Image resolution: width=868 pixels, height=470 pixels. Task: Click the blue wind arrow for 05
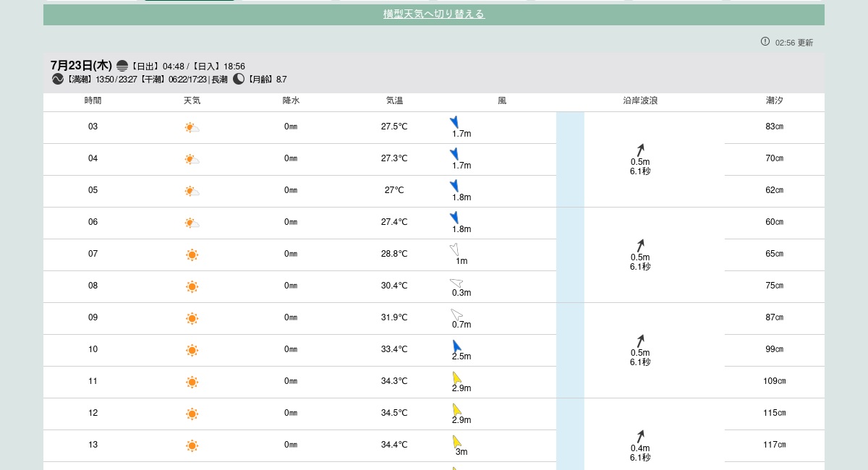[454, 186]
